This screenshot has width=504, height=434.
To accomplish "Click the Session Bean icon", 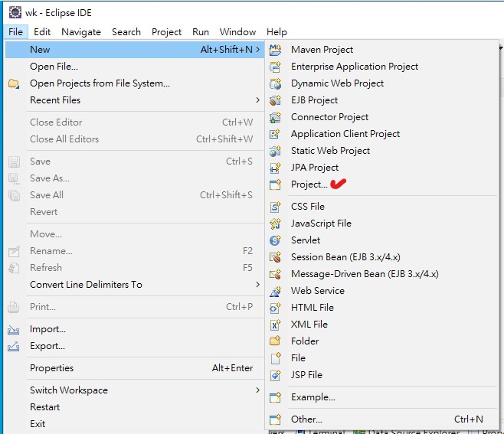I will pos(275,257).
